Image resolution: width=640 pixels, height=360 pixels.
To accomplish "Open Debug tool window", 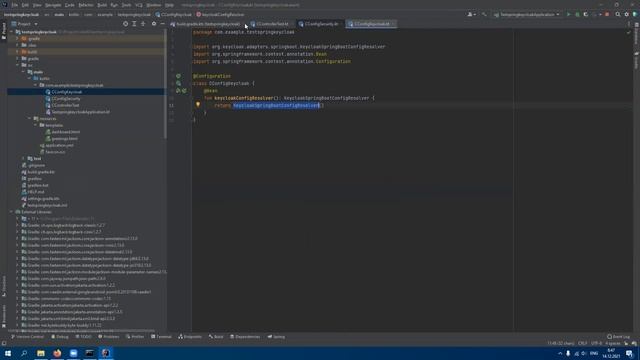I will [x=60, y=337].
